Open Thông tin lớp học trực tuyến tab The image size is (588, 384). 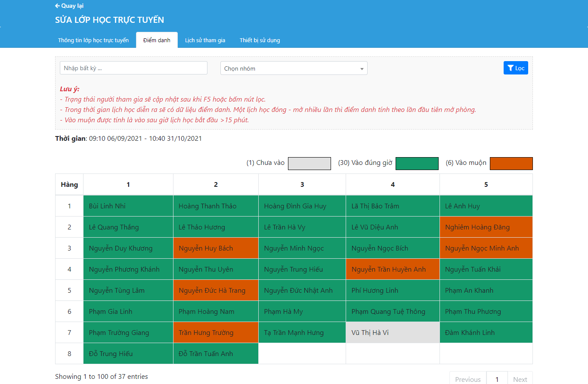(x=93, y=40)
